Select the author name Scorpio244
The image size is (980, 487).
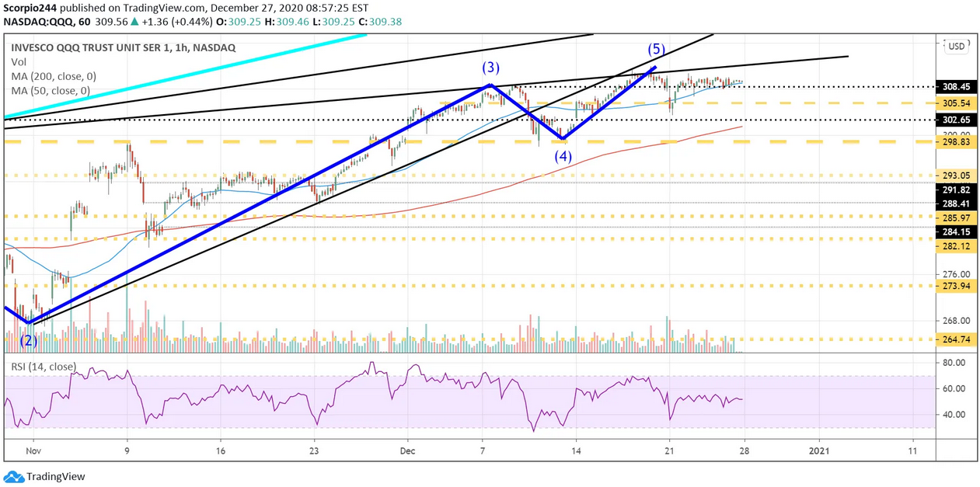[31, 9]
